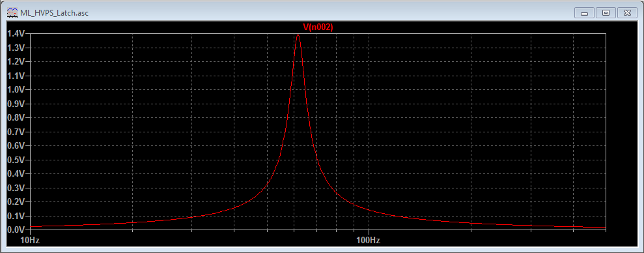Click the V(n002) trace label
644x253 pixels.
(318, 27)
